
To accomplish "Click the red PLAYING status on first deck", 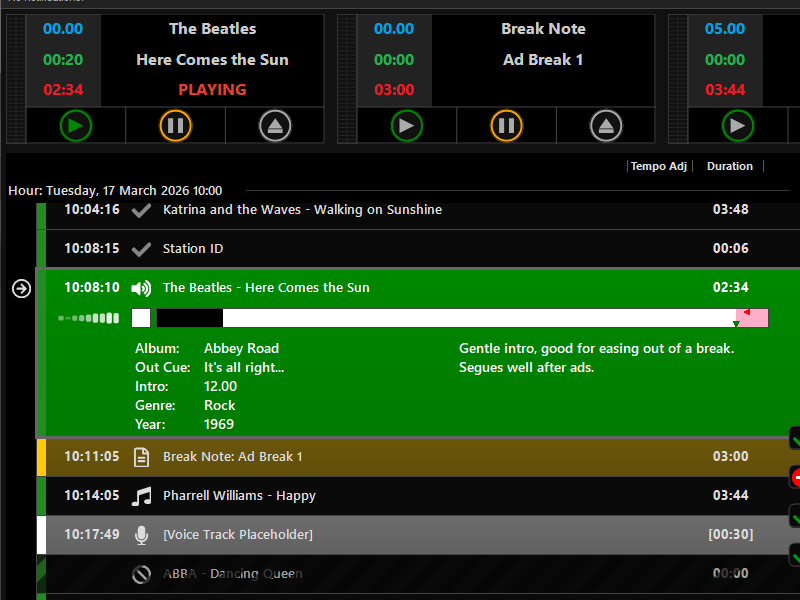I will click(212, 90).
